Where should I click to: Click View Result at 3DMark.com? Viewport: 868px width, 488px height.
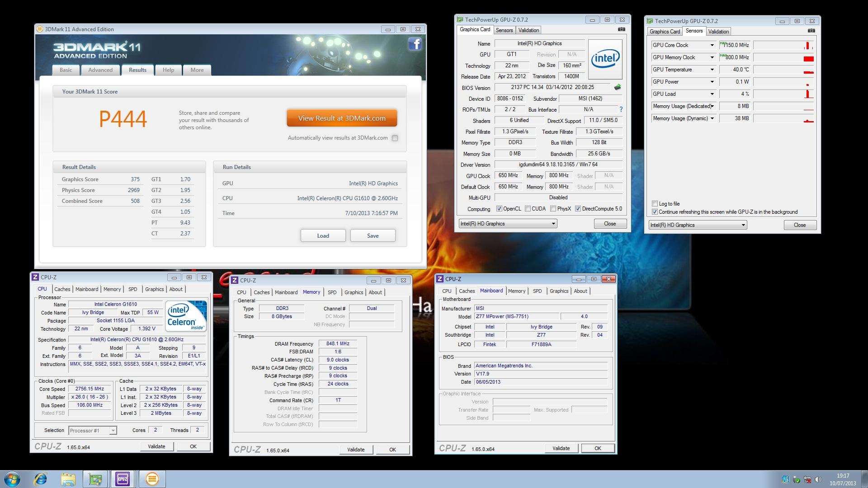tap(342, 118)
